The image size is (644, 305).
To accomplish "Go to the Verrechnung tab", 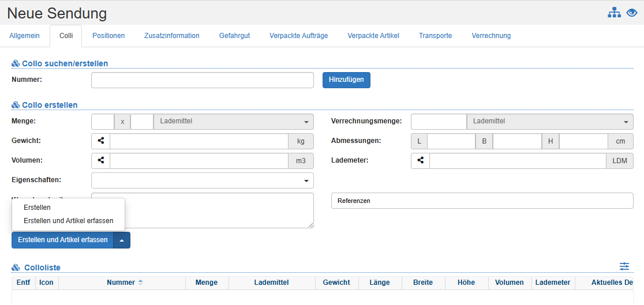I will click(491, 36).
